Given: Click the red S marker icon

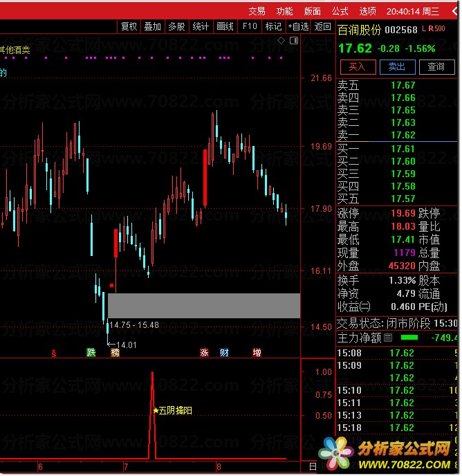Looking at the screenshot, I should [x=54, y=353].
